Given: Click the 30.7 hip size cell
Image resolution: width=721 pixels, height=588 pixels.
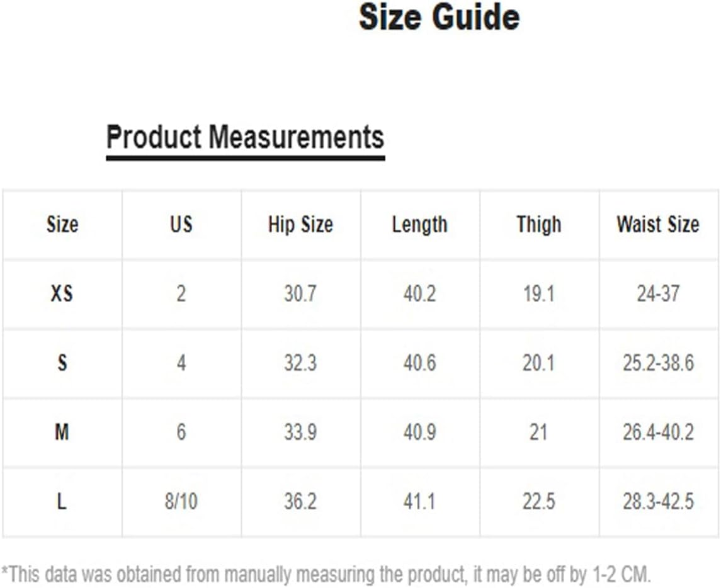Looking at the screenshot, I should tap(300, 294).
